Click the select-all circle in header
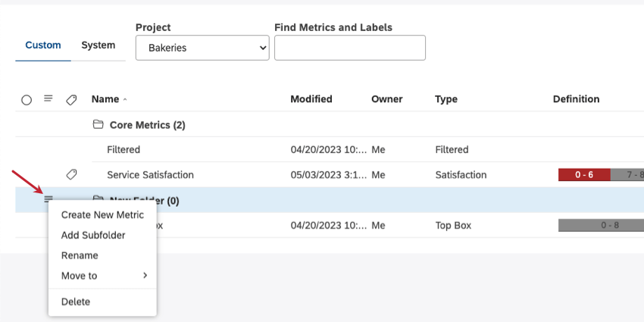Screen dimensions: 644x322 (x=27, y=99)
